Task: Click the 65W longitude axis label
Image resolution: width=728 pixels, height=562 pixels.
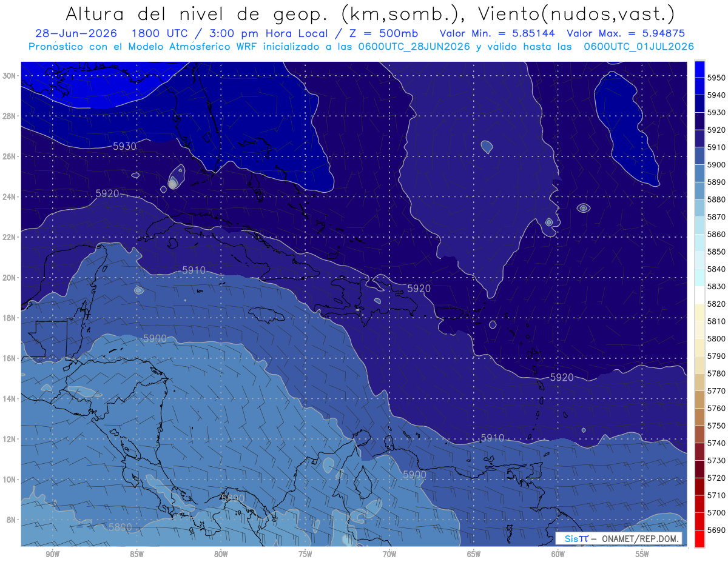Action: click(x=474, y=554)
